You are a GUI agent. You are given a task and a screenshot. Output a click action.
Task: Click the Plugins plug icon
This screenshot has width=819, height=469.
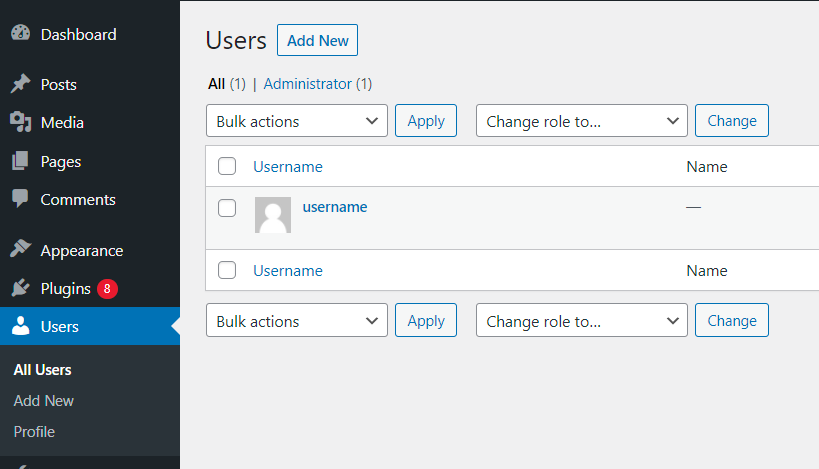(20, 289)
